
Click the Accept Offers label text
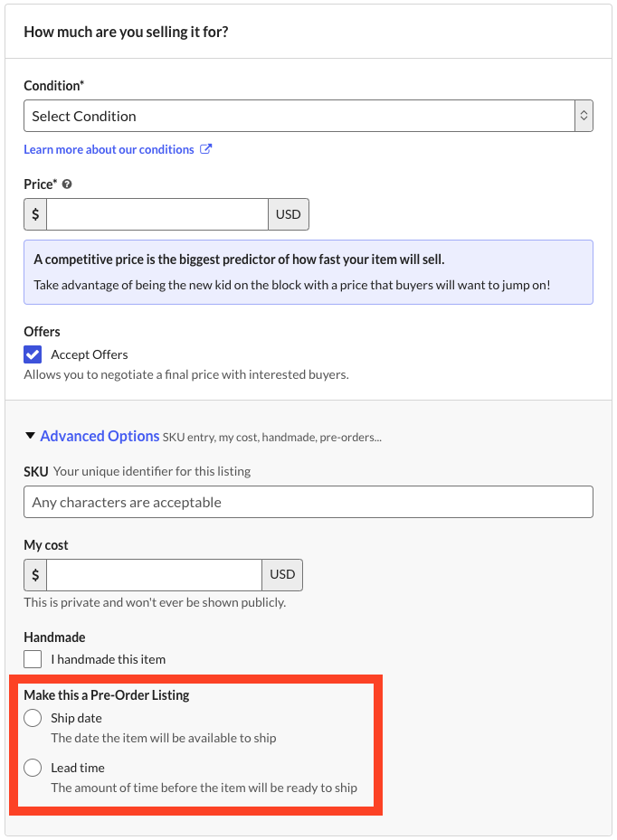(90, 354)
